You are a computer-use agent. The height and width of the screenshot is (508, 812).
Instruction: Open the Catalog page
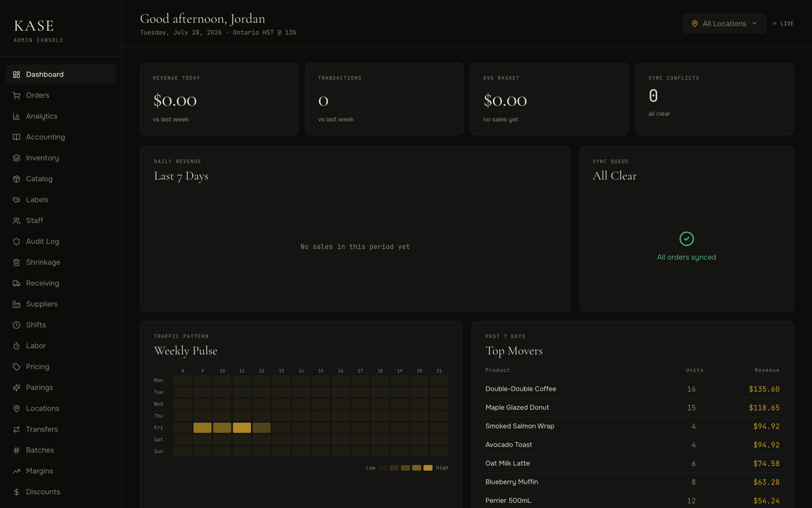pyautogui.click(x=61, y=179)
